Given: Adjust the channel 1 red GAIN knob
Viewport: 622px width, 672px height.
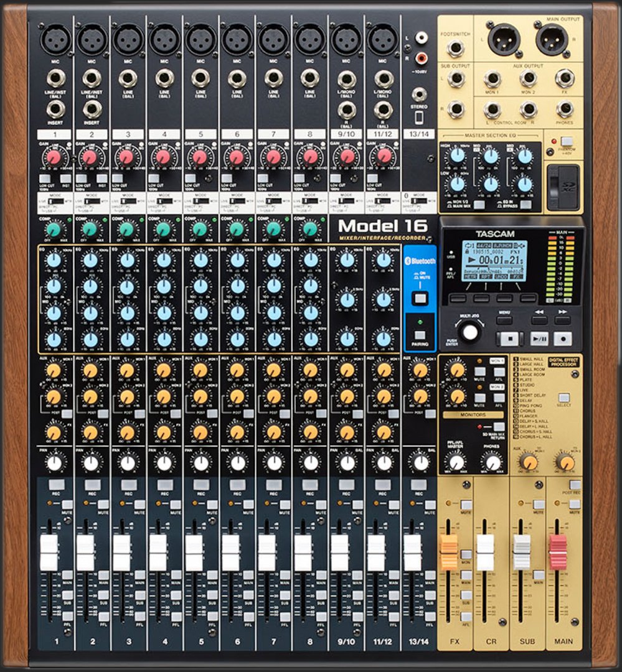Looking at the screenshot, I should click(x=54, y=157).
